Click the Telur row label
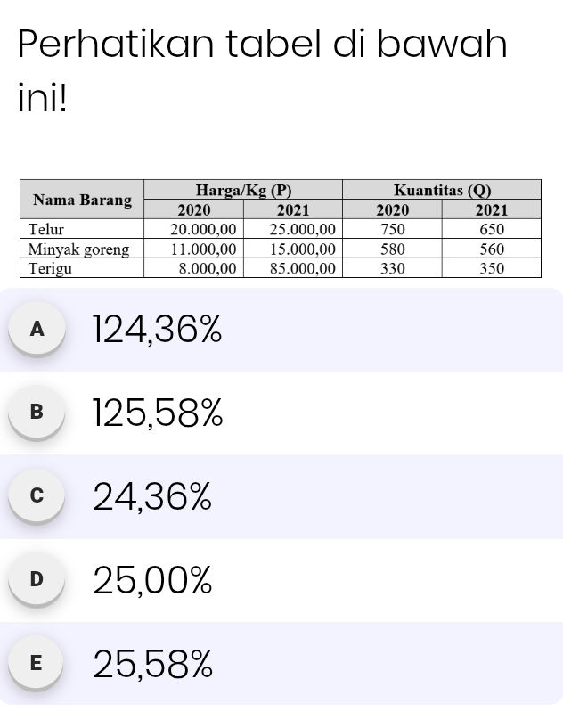Screen dimensions: 563x728 pos(46,229)
